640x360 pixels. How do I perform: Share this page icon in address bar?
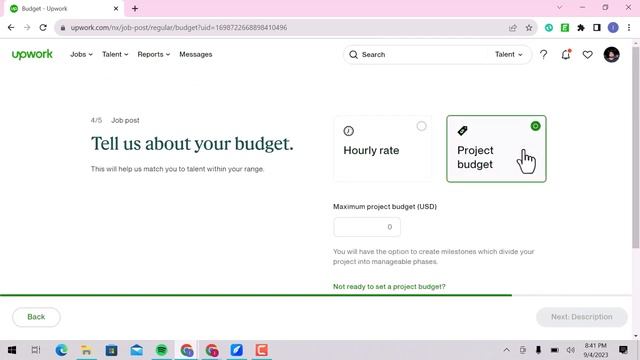tap(513, 28)
